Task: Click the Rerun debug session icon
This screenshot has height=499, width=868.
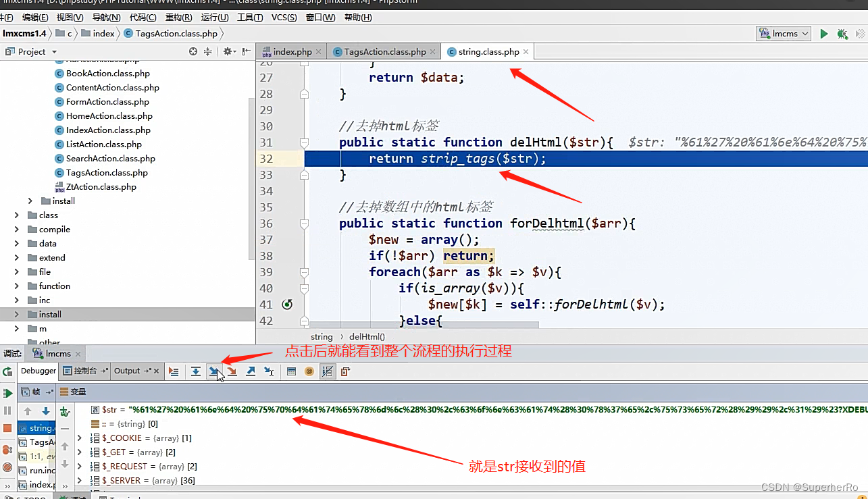Action: click(7, 371)
